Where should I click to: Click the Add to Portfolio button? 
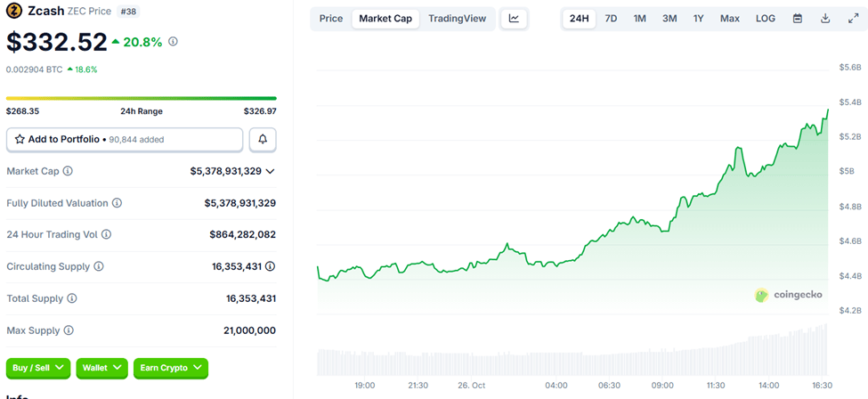pos(125,140)
